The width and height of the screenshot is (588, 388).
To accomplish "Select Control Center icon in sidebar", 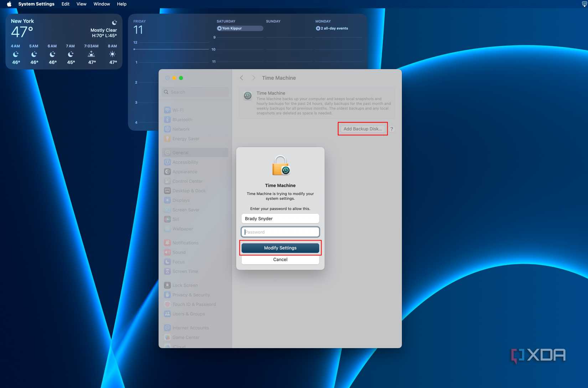I will (x=167, y=181).
